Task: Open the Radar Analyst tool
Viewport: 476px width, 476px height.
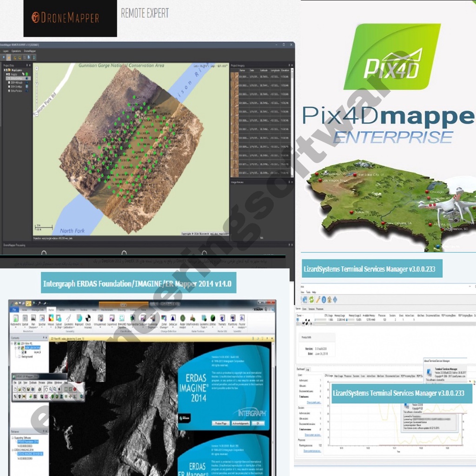Action: click(183, 321)
